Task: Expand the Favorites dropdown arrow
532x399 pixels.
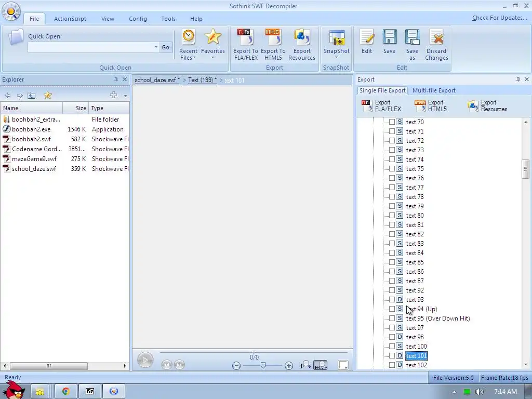Action: click(212, 57)
